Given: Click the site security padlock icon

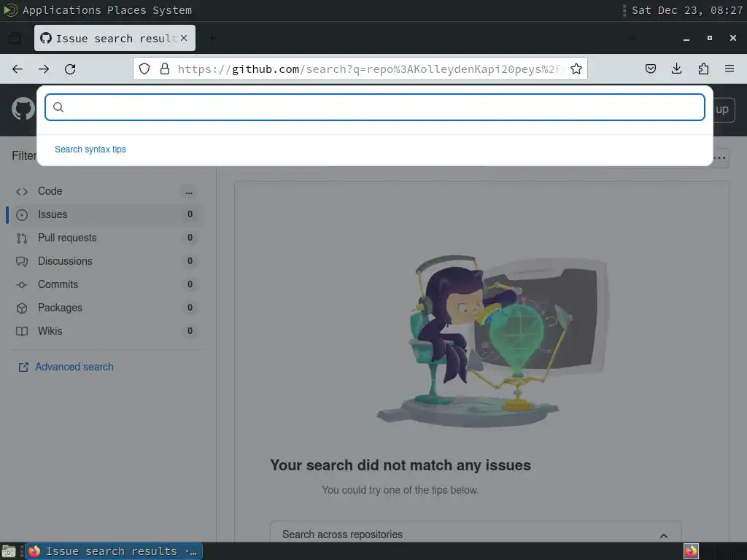Looking at the screenshot, I should 165,69.
